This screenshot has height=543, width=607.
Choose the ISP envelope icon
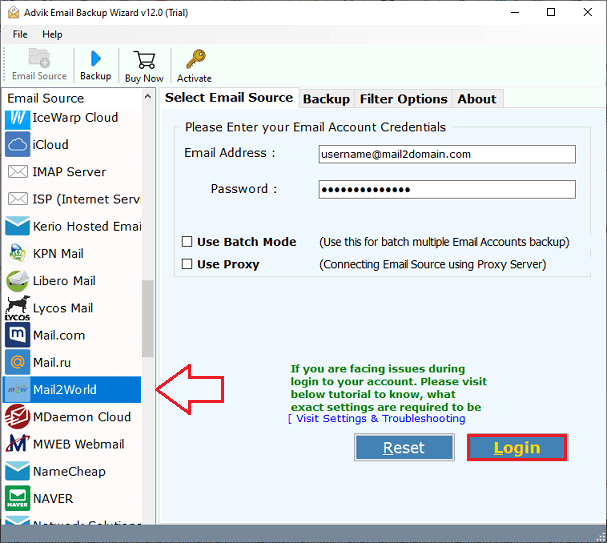18,199
